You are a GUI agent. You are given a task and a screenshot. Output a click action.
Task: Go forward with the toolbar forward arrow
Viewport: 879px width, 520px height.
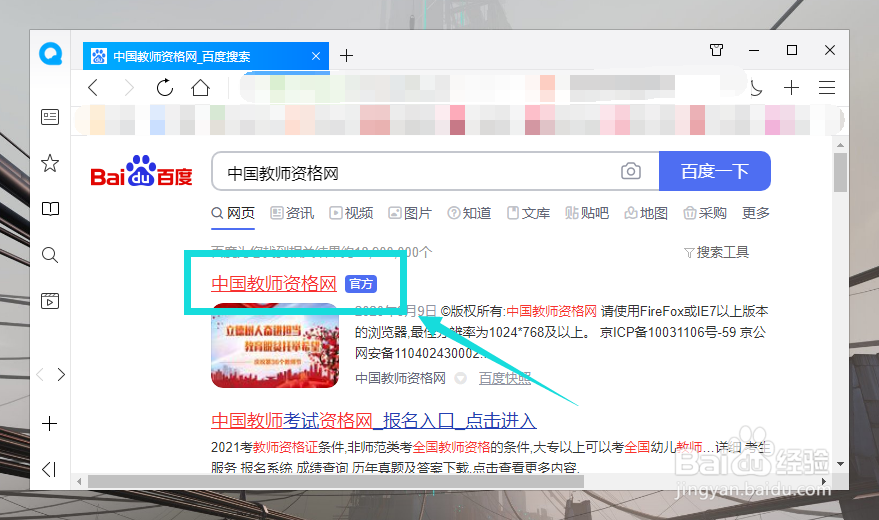(x=129, y=88)
